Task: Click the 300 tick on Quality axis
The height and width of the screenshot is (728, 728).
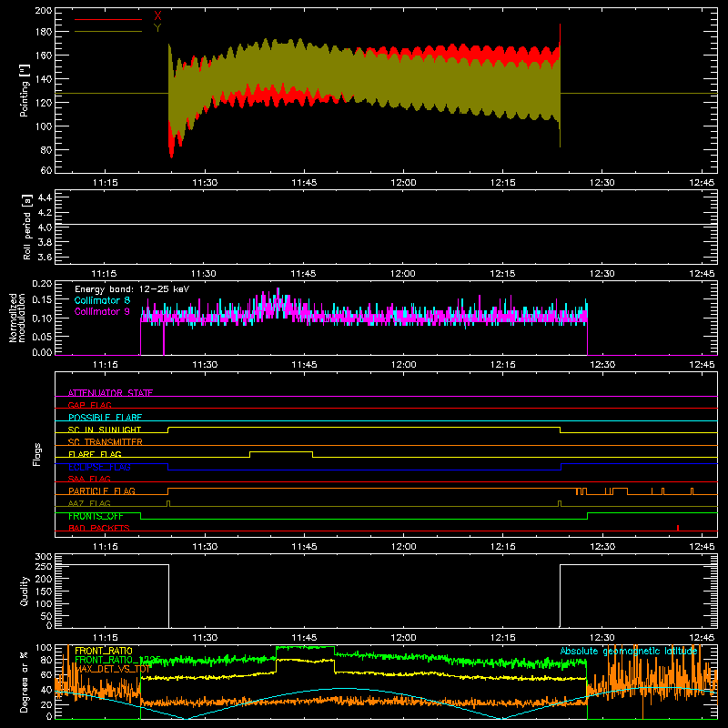Action: (44, 556)
